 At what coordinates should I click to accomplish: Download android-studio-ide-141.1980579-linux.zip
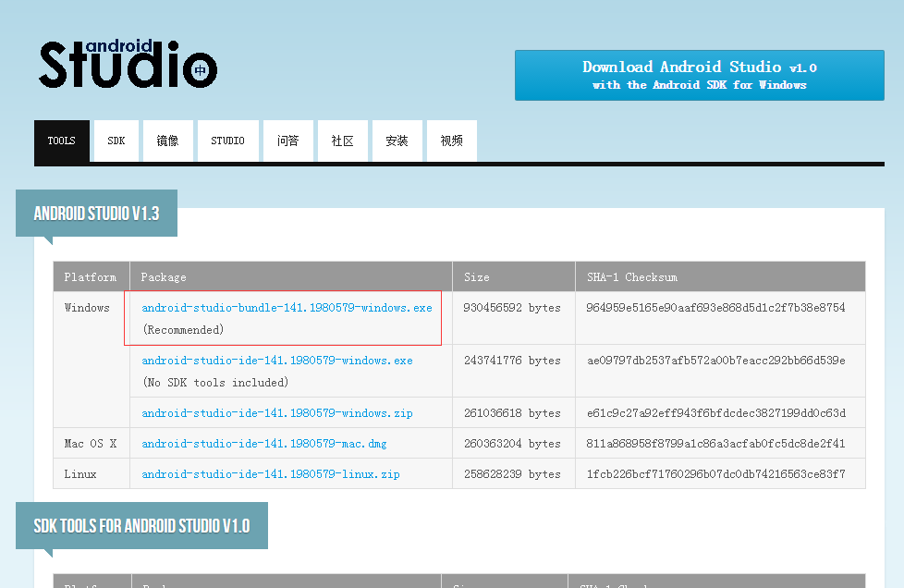(271, 474)
